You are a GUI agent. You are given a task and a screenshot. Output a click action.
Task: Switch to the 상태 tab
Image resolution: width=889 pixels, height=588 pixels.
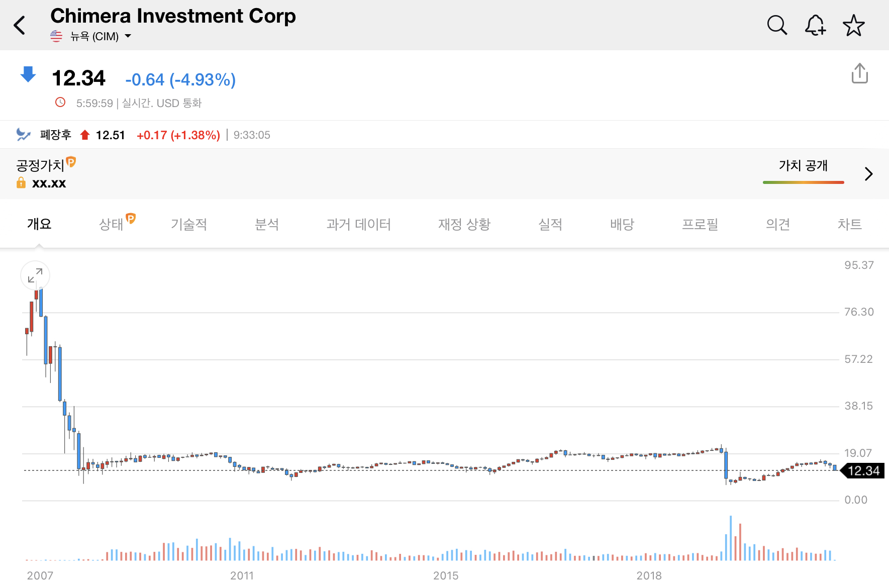pyautogui.click(x=111, y=224)
